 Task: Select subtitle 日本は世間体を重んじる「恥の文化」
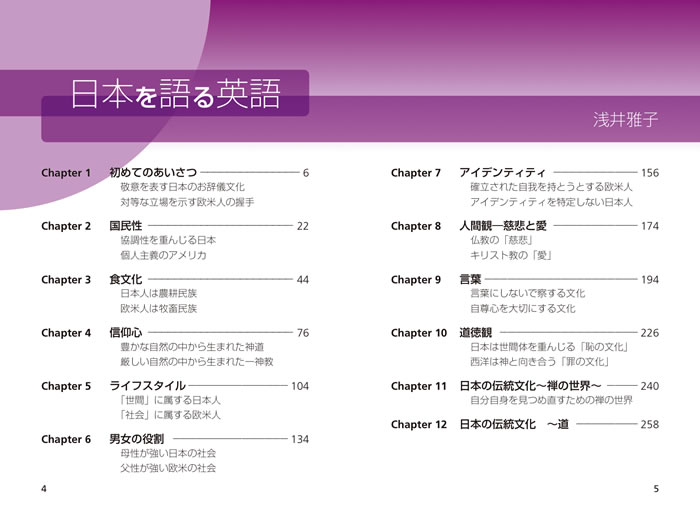point(550,347)
